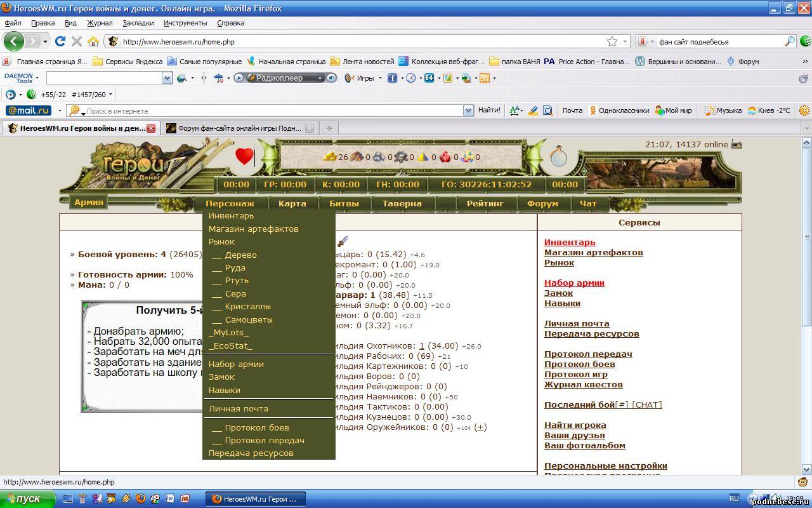The width and height of the screenshot is (812, 508).
Task: Expand the DAEMON Tools toolbar dropdown
Action: (x=37, y=77)
